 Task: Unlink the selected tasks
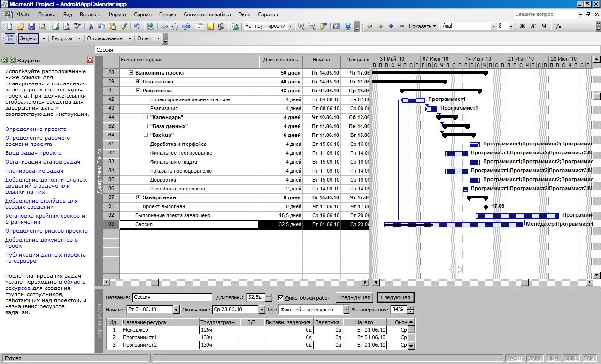(x=175, y=26)
